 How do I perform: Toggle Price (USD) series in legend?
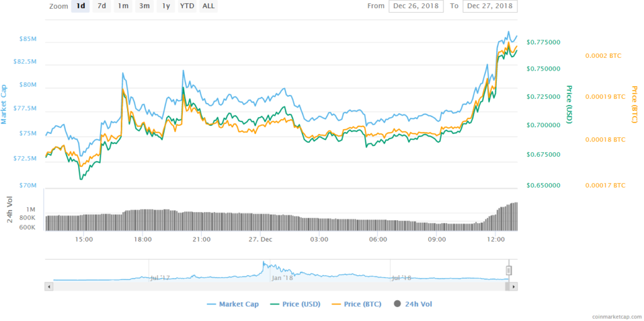[x=294, y=304]
